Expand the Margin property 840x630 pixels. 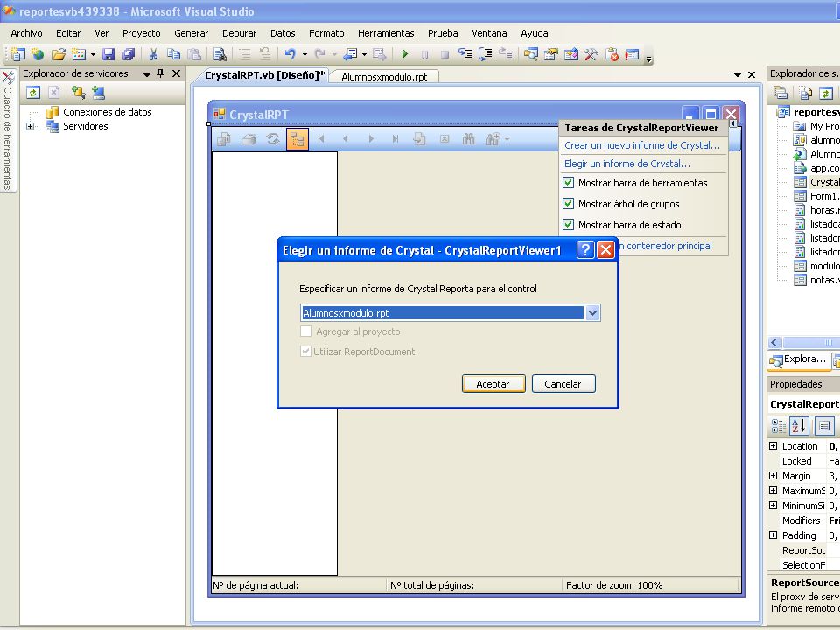point(773,476)
